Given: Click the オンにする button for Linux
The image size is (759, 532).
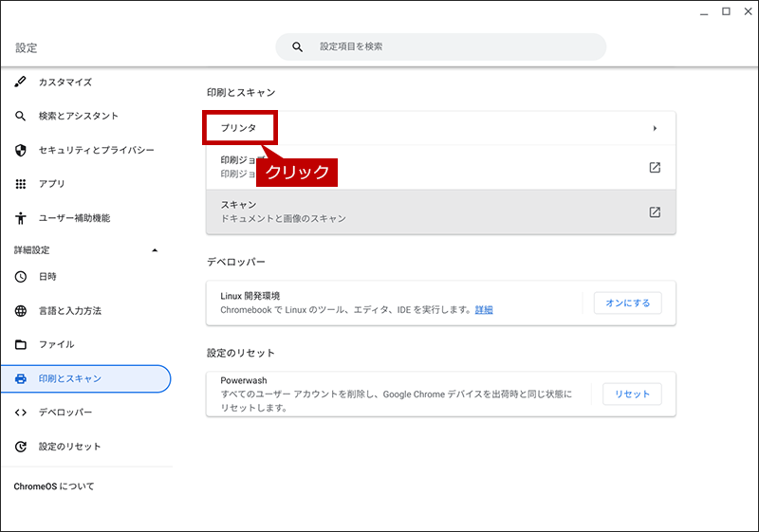Looking at the screenshot, I should 627,303.
